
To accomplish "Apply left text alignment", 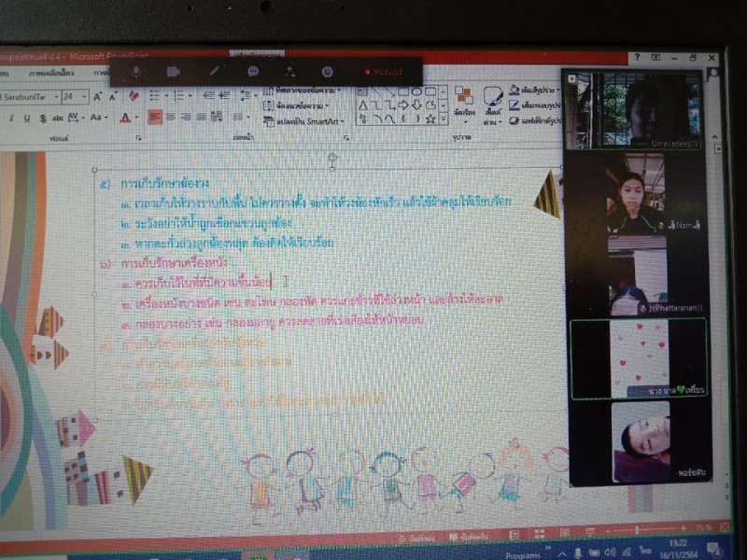I will pyautogui.click(x=155, y=118).
